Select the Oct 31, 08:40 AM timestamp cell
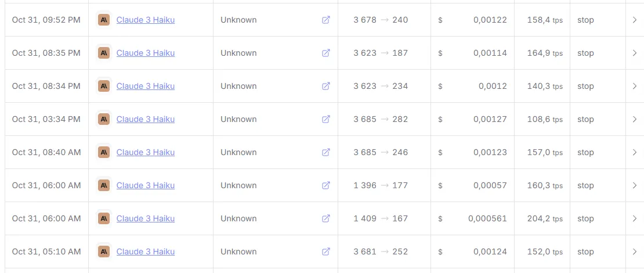This screenshot has height=273, width=644. point(46,152)
